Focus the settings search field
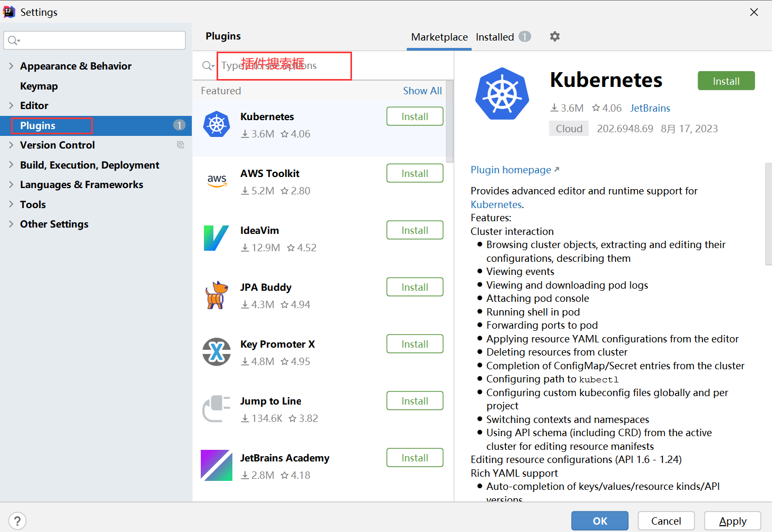772x532 pixels. [95, 41]
